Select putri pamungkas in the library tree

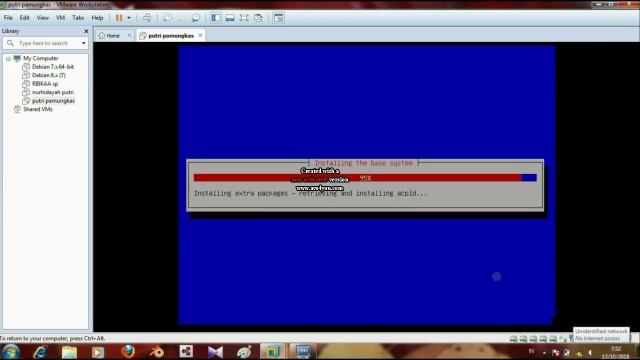pos(53,101)
